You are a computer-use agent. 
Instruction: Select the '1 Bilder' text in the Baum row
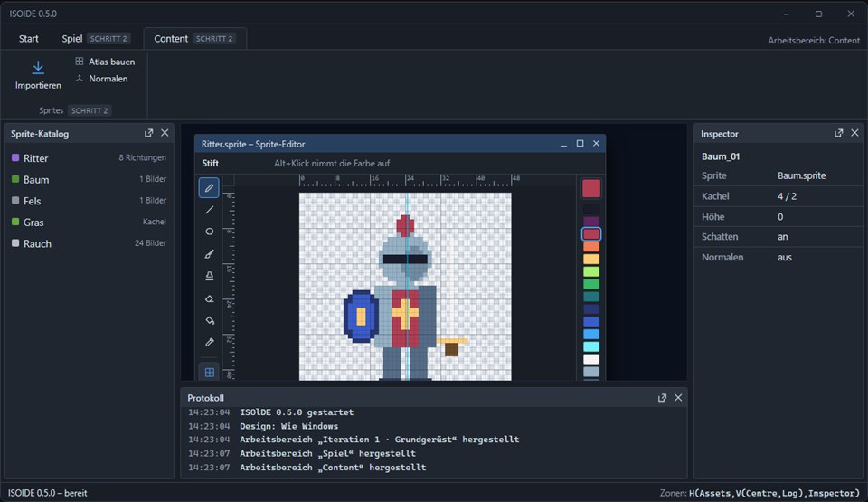point(153,179)
